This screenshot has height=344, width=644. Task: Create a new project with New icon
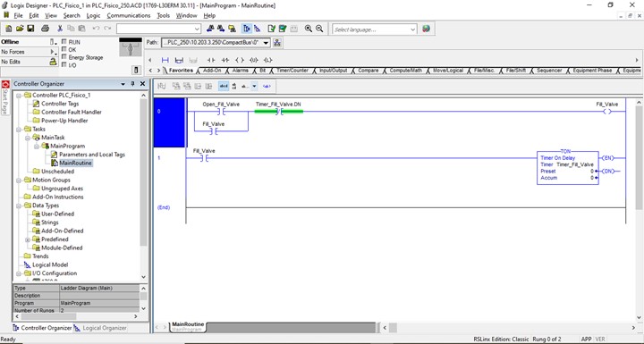(x=9, y=29)
